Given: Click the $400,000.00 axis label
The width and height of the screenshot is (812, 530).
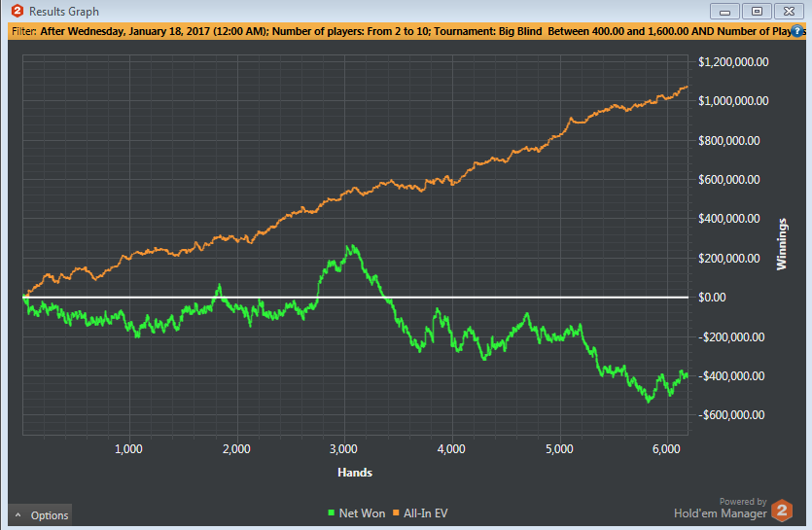Looking at the screenshot, I should click(x=729, y=219).
